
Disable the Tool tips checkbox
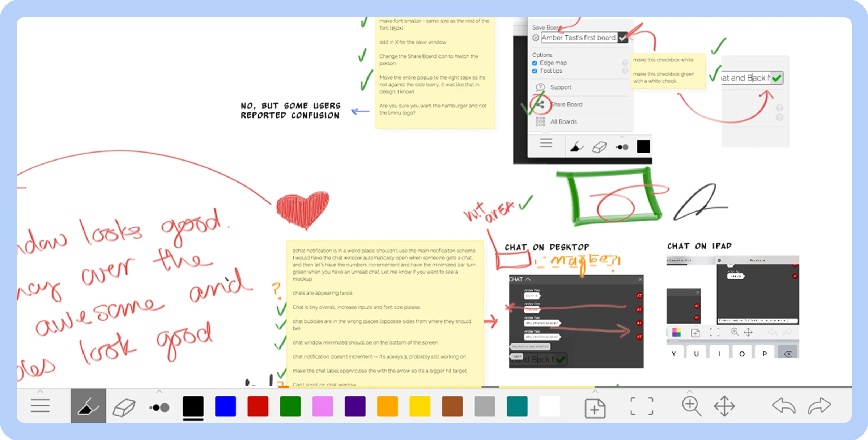tap(535, 71)
